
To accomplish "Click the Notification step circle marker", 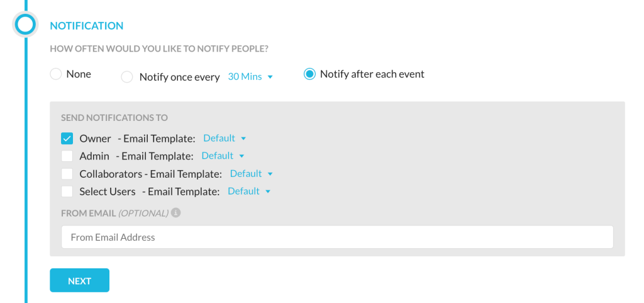I will [25, 25].
